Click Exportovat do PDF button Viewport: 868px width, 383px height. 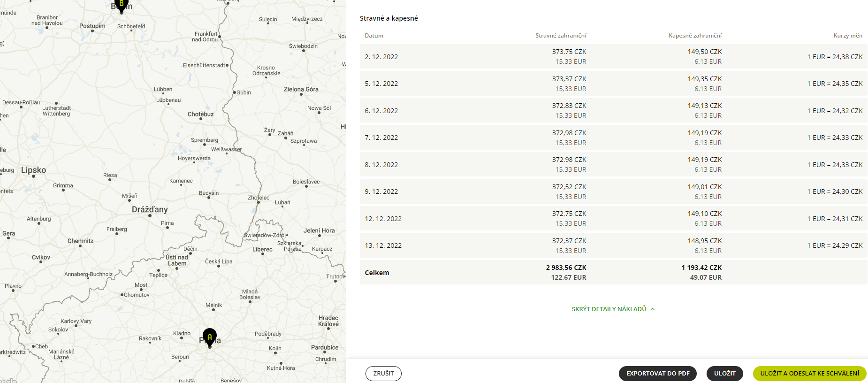[x=658, y=374]
